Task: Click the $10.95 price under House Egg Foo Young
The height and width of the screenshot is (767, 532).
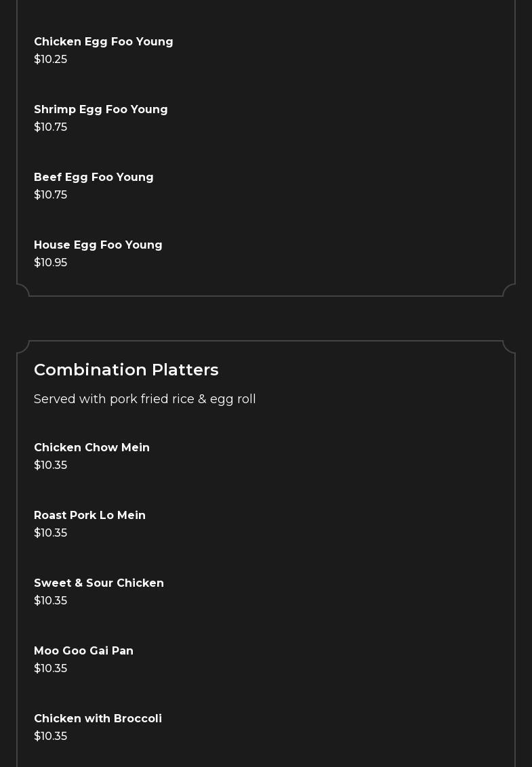Action: tap(51, 263)
